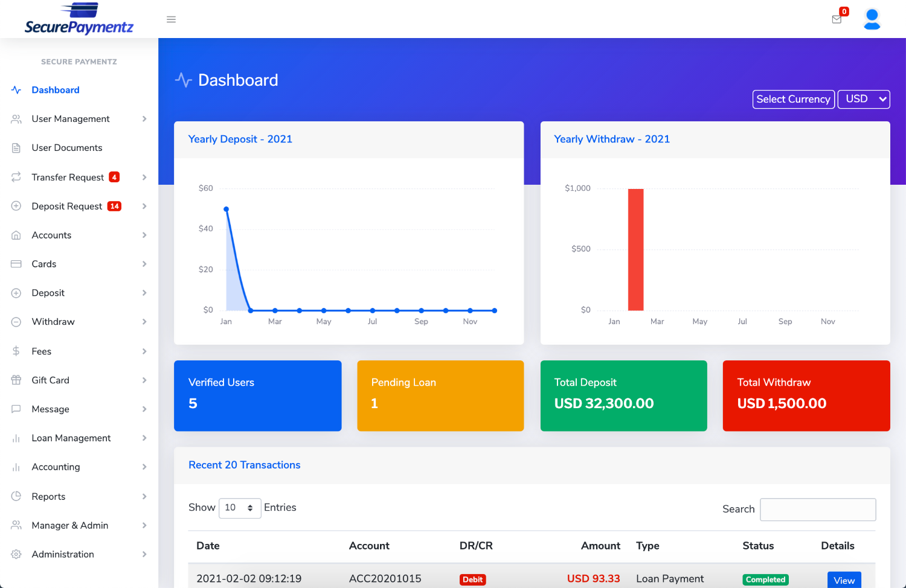Viewport: 906px width, 588px height.
Task: Open the user avatar profile icon
Action: pyautogui.click(x=872, y=19)
